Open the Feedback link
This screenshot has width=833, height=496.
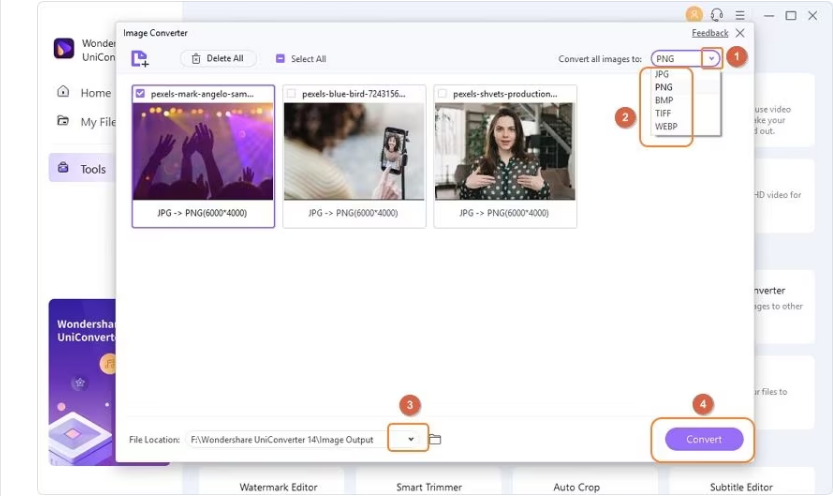point(710,33)
